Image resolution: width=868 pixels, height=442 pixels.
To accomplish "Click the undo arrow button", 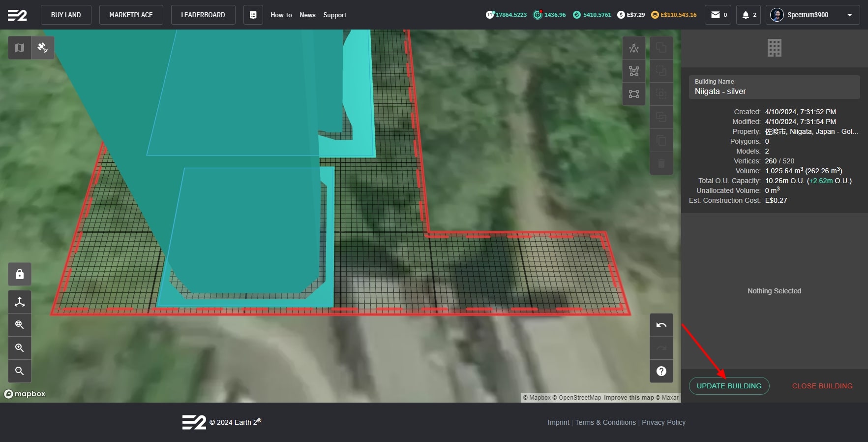I will pyautogui.click(x=661, y=325).
